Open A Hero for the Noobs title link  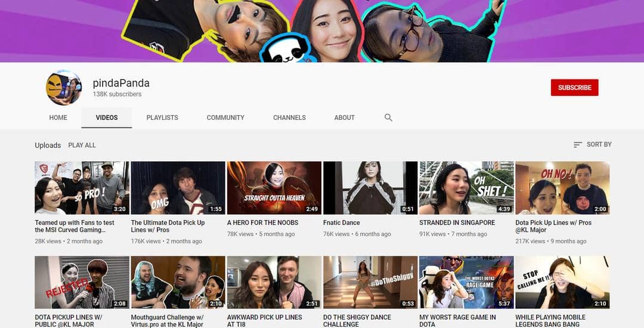(262, 222)
